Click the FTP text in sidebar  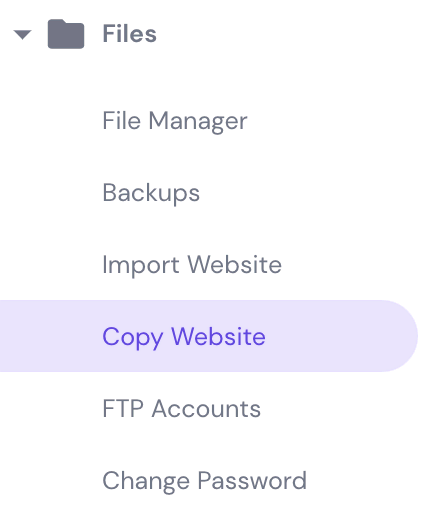tap(123, 408)
